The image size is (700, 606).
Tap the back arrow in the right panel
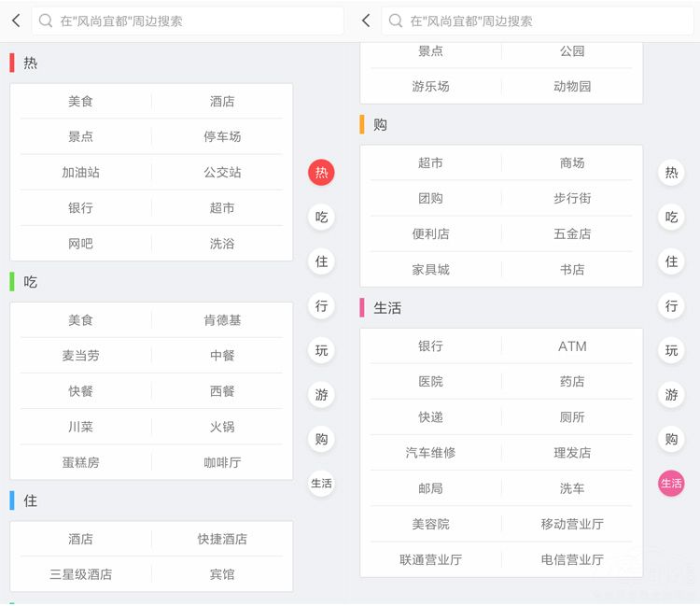[366, 21]
